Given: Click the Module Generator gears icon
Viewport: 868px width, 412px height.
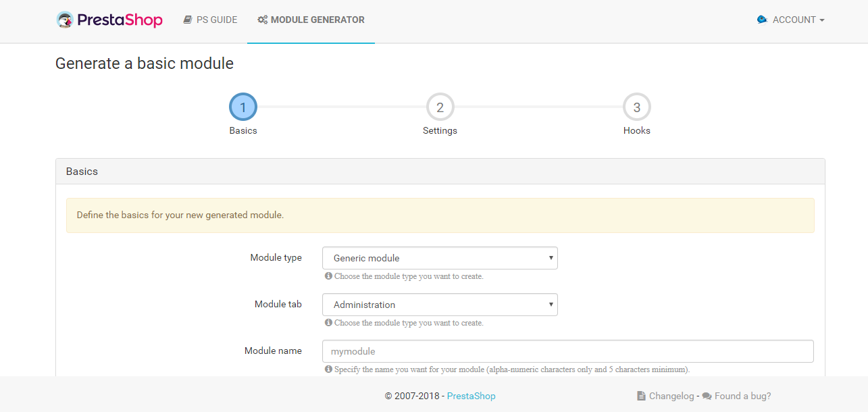Looking at the screenshot, I should click(262, 20).
